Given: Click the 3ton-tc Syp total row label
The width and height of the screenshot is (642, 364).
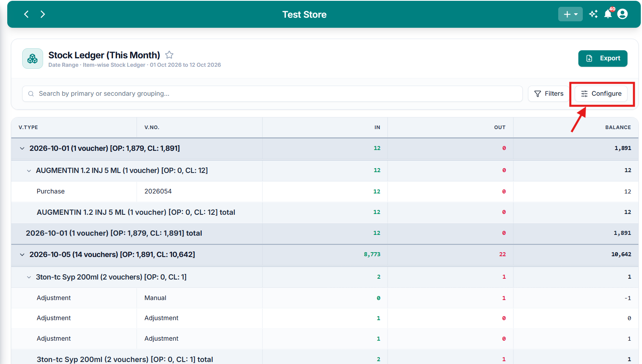Looking at the screenshot, I should 124,359.
